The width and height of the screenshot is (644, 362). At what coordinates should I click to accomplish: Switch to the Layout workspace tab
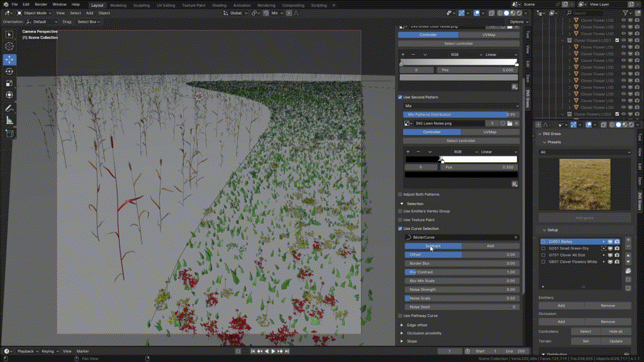[x=97, y=5]
